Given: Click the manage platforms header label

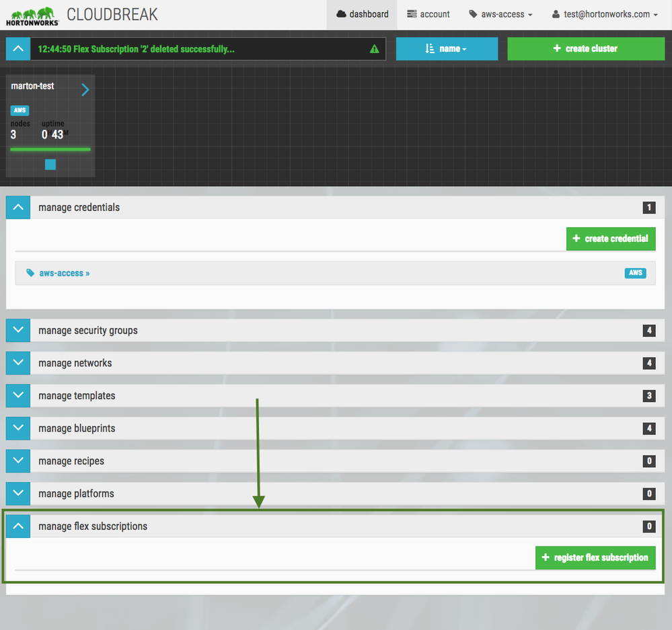Looking at the screenshot, I should point(76,494).
